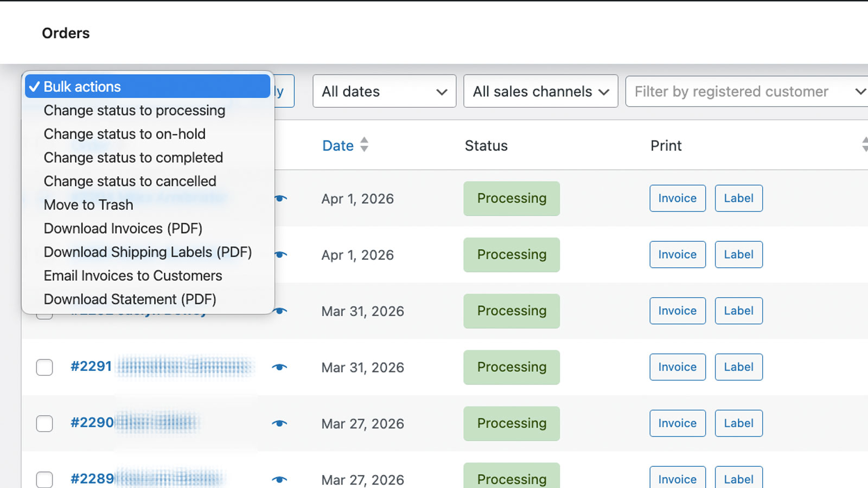Image resolution: width=868 pixels, height=488 pixels.
Task: Preview the second Apr 1, 2026 order
Action: (x=279, y=255)
